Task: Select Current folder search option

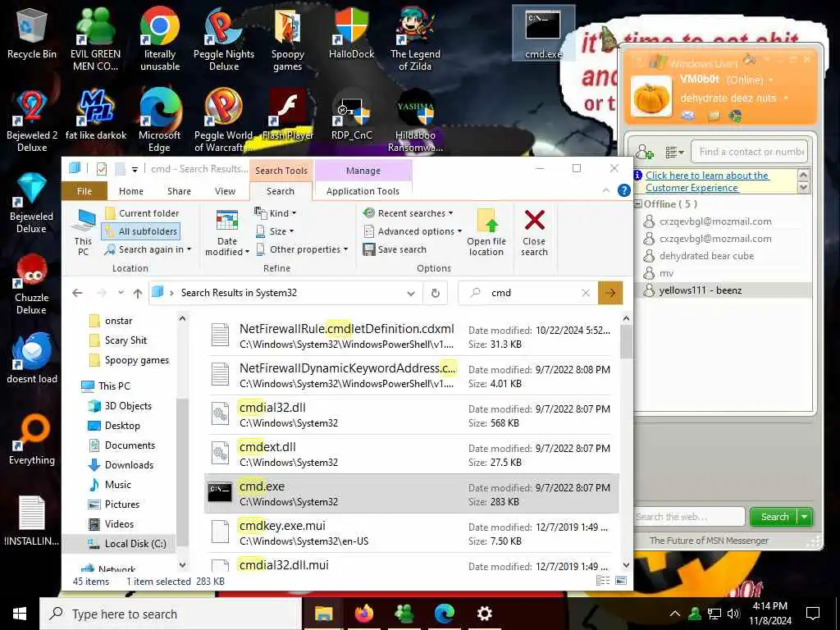Action: [x=142, y=213]
